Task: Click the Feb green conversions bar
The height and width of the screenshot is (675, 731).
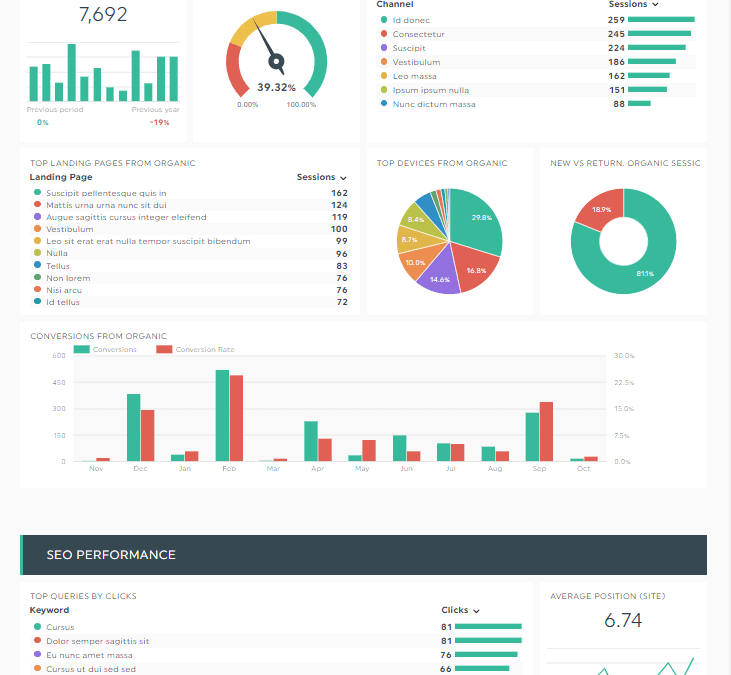Action: [222, 415]
